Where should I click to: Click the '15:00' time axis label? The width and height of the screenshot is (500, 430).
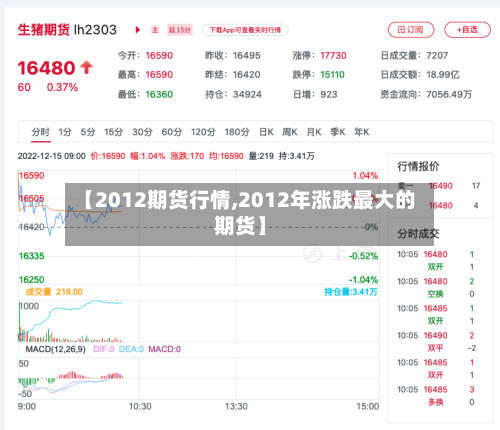tap(368, 407)
